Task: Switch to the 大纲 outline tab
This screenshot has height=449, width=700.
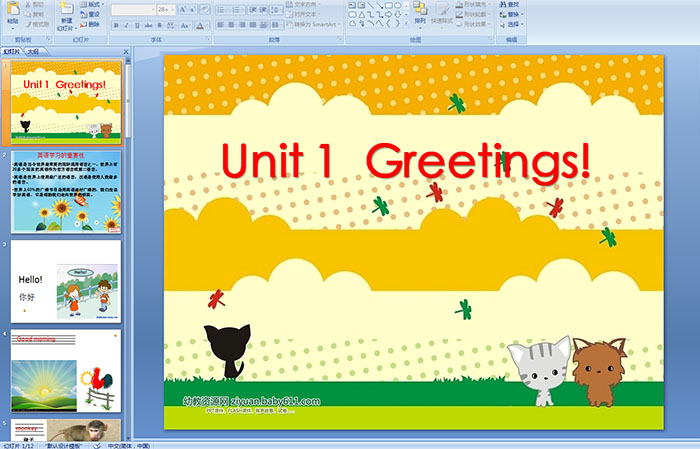Action: (34, 52)
